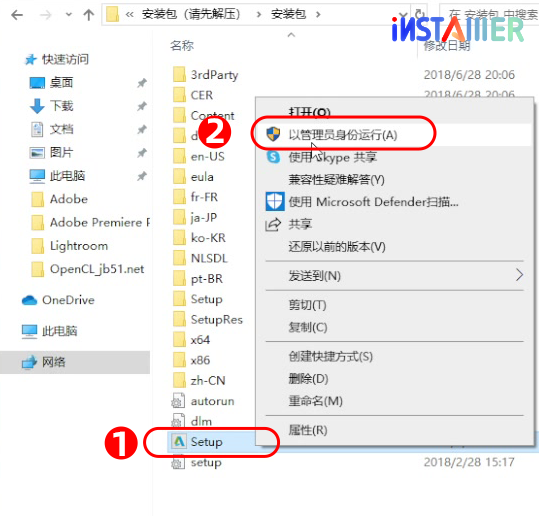The width and height of the screenshot is (539, 516).
Task: Click the back navigation arrow
Action: pos(17,15)
